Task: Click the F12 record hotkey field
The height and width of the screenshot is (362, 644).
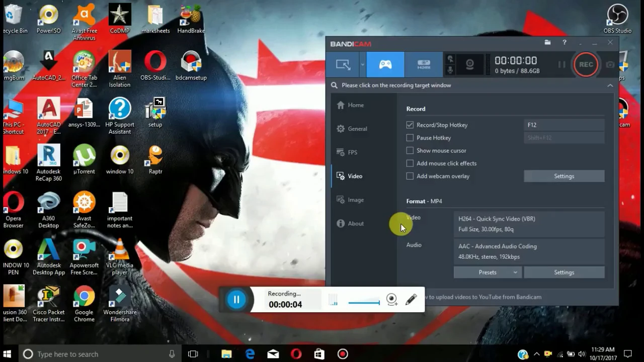Action: coord(564,125)
